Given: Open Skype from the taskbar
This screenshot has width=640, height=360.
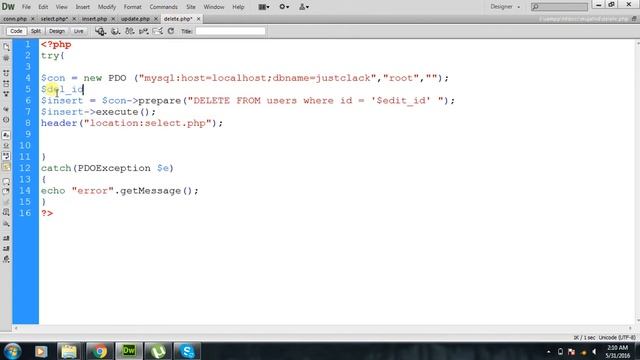Looking at the screenshot, I should [187, 351].
